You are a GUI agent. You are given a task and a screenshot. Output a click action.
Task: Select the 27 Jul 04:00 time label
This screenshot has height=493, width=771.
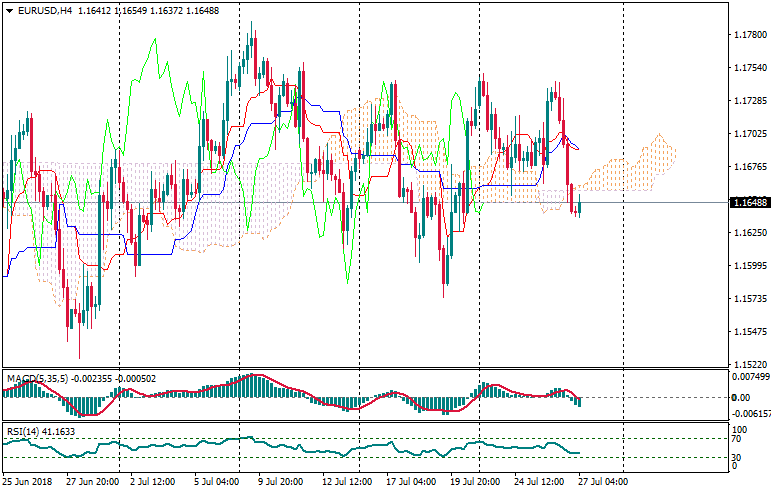point(602,481)
